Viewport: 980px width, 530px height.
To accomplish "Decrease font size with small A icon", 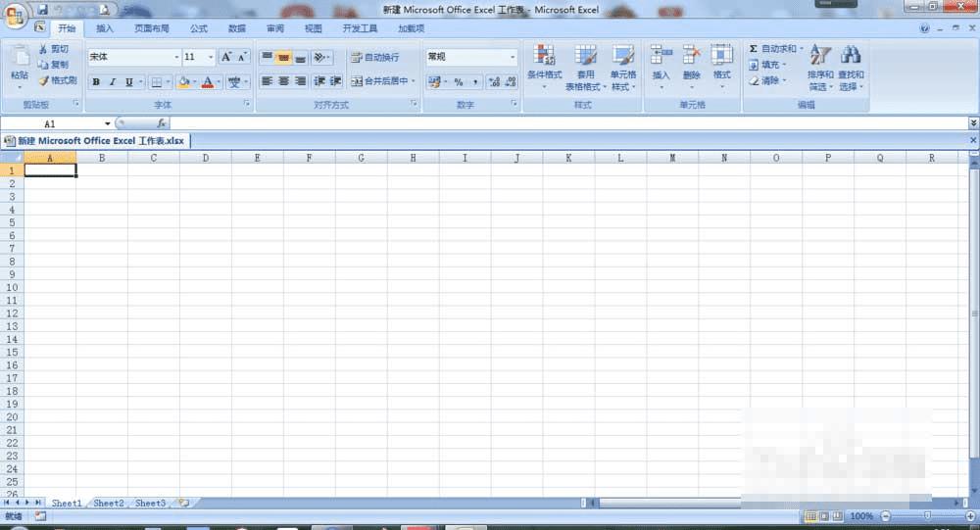I will (242, 57).
